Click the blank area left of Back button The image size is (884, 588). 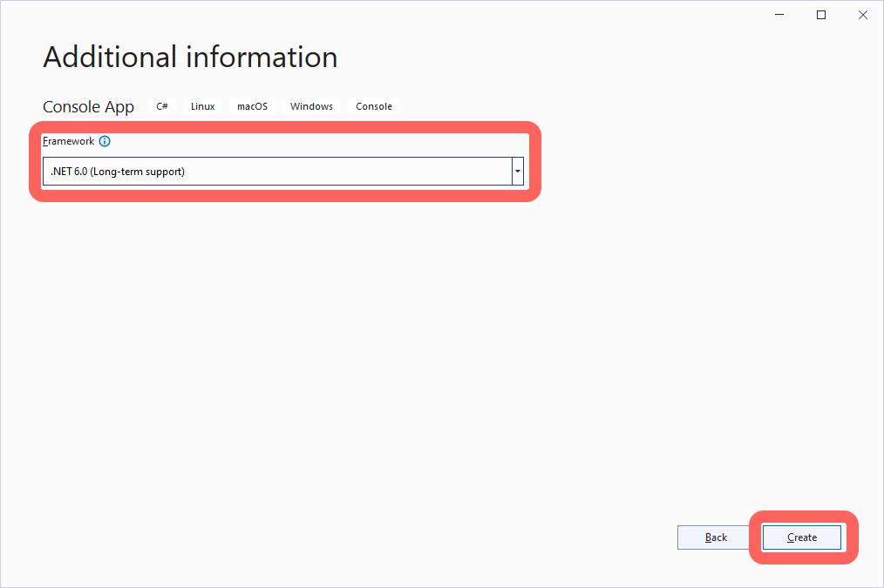436,537
